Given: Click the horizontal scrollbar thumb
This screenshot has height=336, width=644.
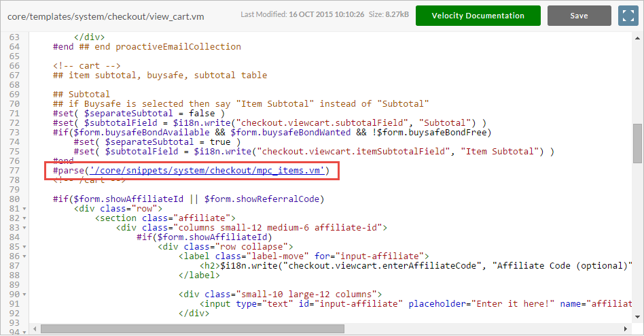Looking at the screenshot, I should click(x=192, y=329).
